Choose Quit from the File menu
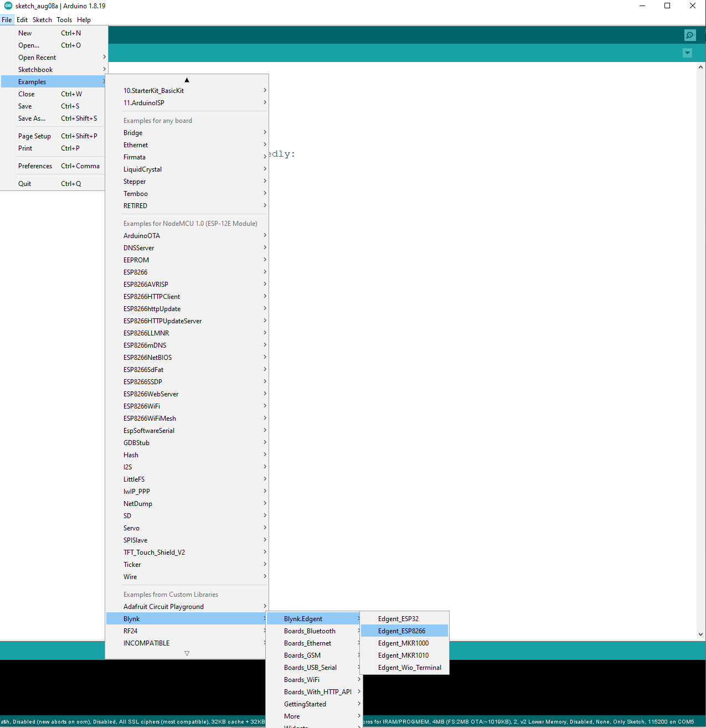Viewport: 706px width, 728px height. tap(53, 184)
